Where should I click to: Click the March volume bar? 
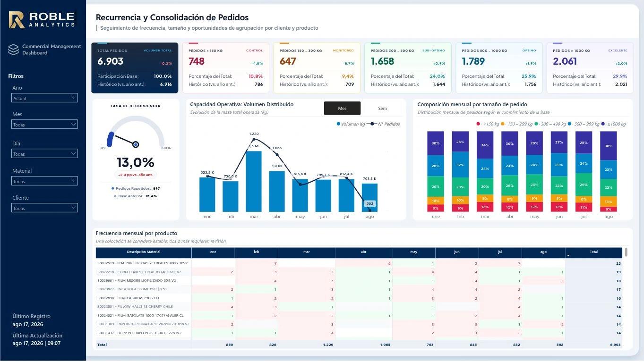click(x=254, y=181)
